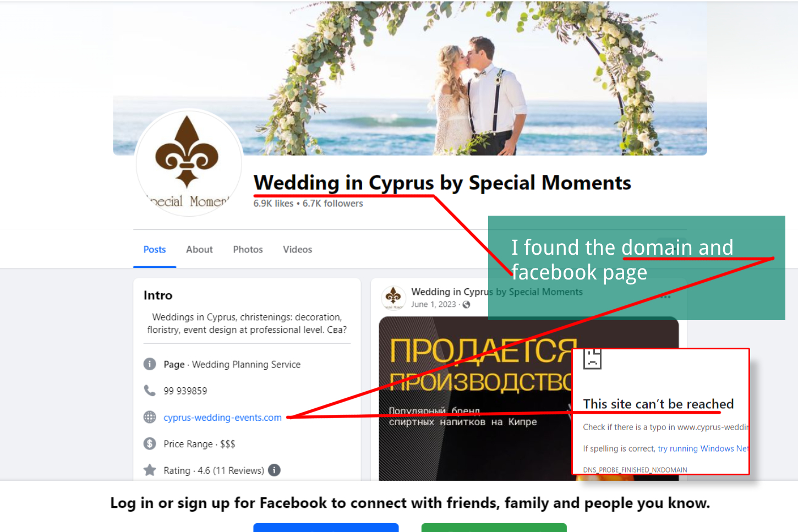Open the Special Moments profile picture

[189, 162]
